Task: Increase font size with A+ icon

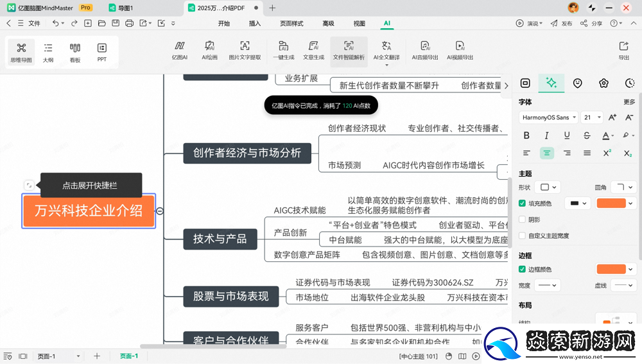Action: pyautogui.click(x=612, y=117)
